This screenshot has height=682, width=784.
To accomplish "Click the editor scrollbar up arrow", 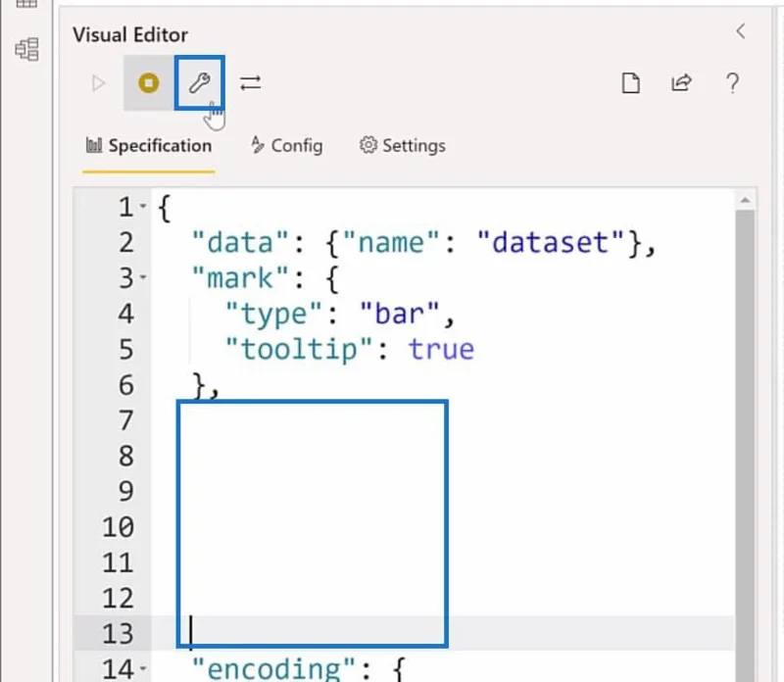I will coord(745,201).
